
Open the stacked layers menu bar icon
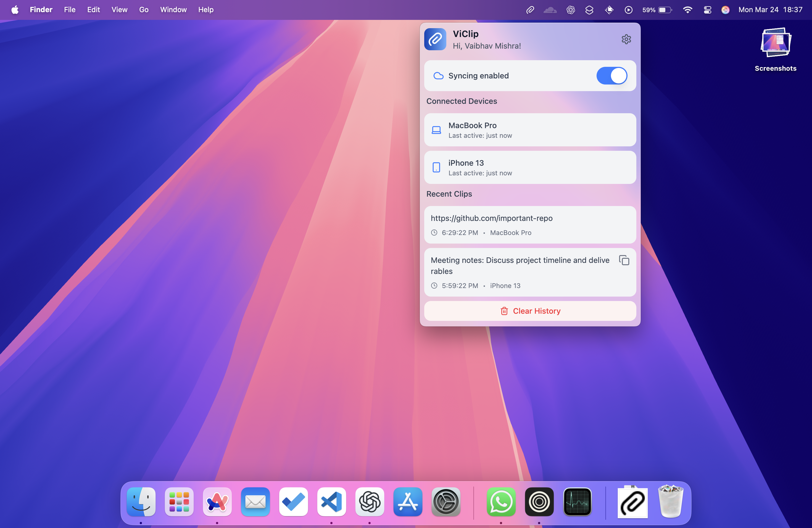589,10
